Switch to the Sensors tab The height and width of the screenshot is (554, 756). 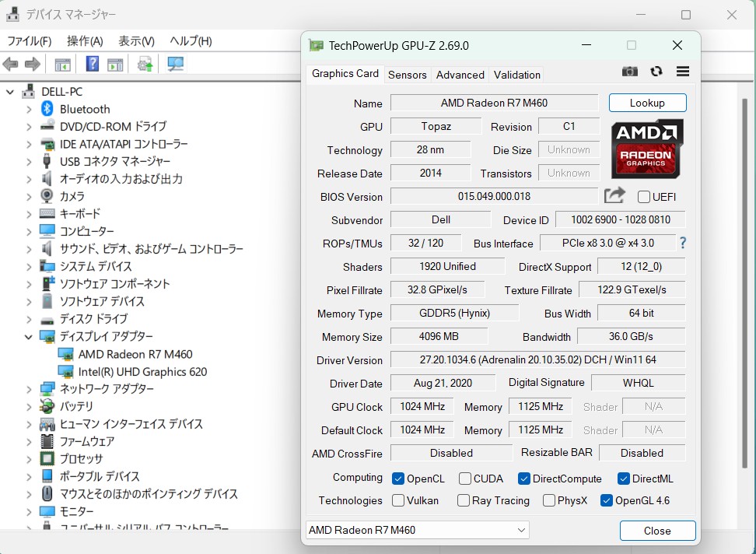pos(407,75)
